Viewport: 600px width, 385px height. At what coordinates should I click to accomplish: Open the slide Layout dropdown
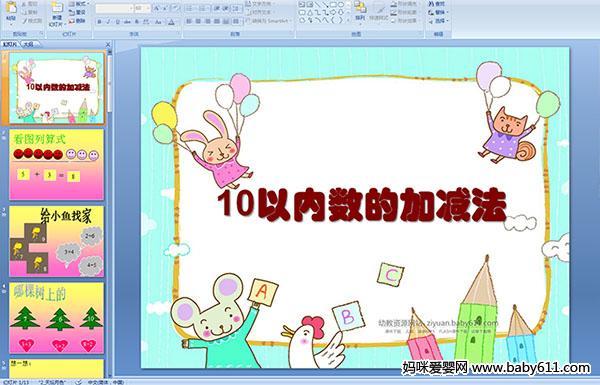tap(78, 4)
